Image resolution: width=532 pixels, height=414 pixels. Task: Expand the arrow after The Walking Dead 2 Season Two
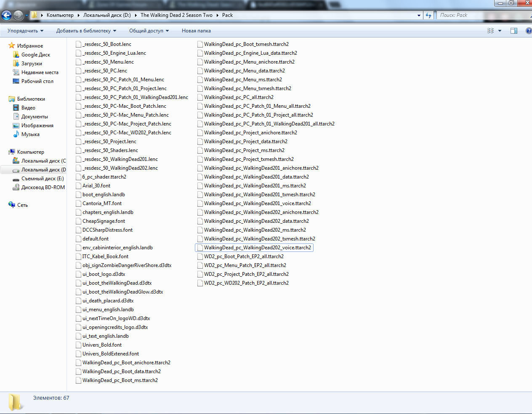217,15
